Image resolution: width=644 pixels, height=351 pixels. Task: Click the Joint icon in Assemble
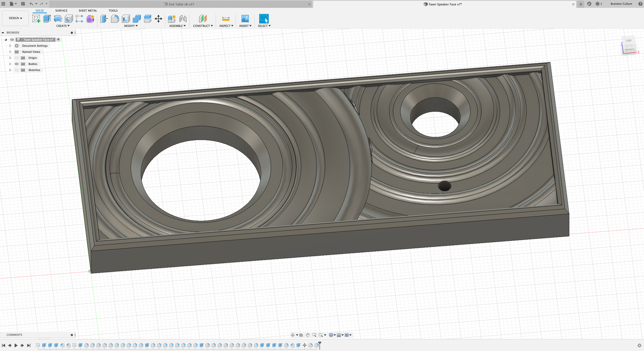[183, 19]
